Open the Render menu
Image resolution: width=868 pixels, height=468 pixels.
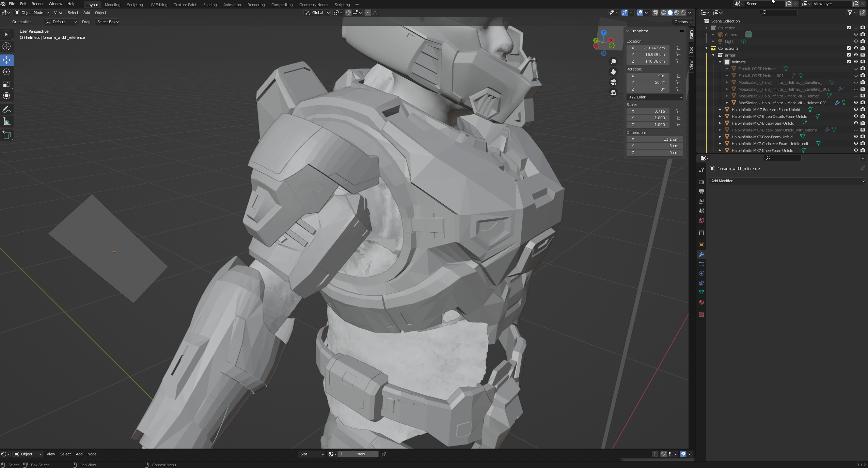pos(37,4)
